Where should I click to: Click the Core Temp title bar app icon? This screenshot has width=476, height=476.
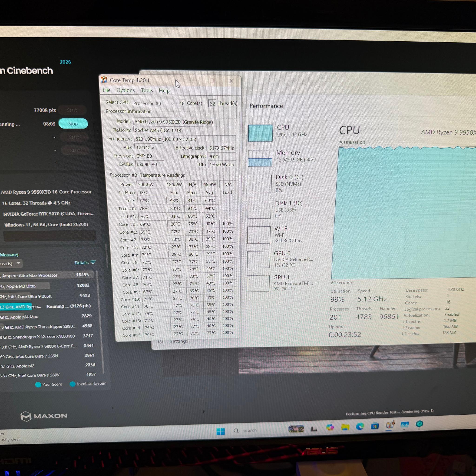(104, 80)
